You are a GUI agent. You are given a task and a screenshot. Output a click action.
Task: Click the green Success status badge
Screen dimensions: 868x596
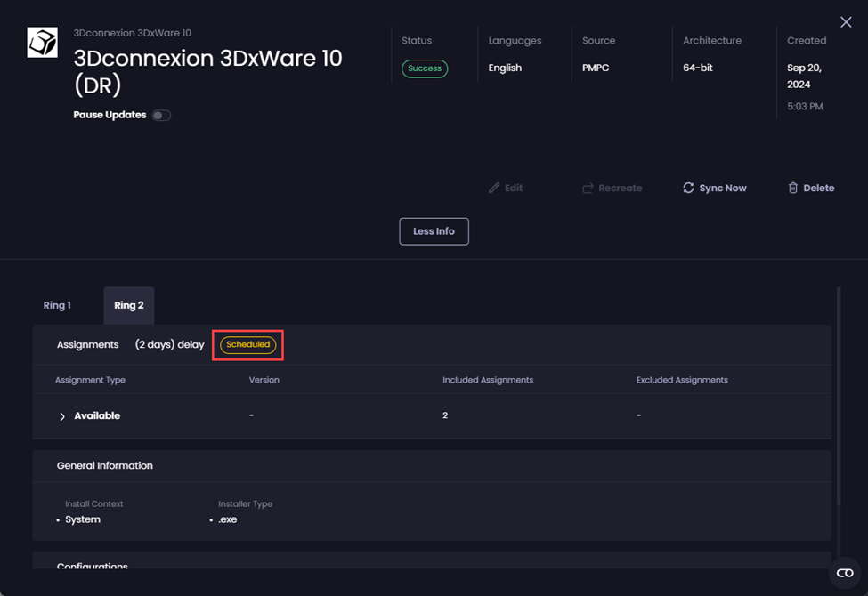(425, 68)
